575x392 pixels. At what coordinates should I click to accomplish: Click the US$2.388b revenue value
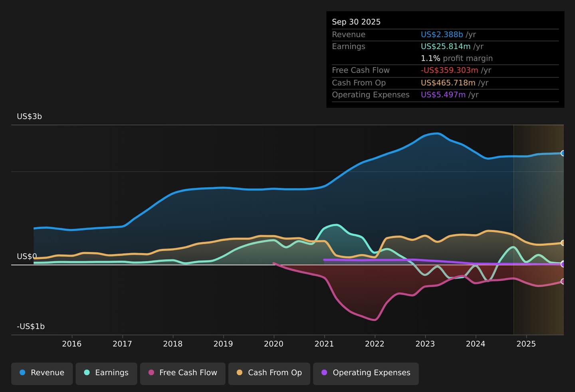[x=442, y=35]
